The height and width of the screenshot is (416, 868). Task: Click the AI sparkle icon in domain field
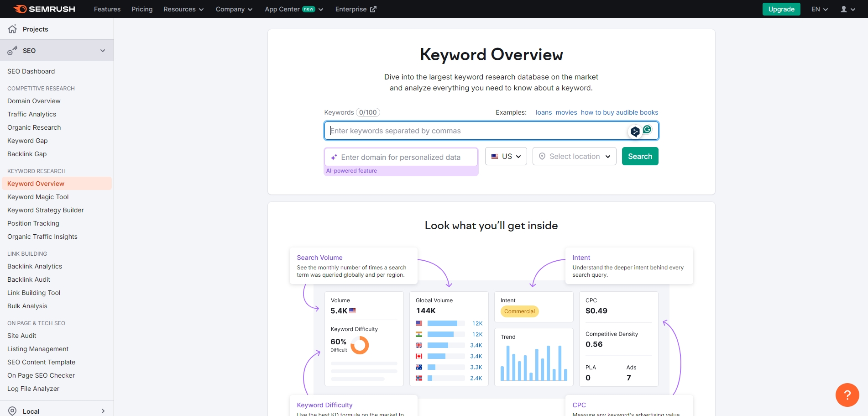(x=334, y=157)
